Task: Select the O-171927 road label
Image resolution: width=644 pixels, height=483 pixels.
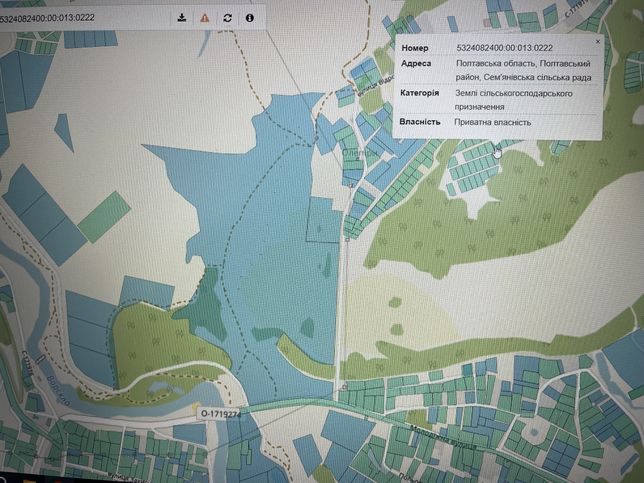Action: [x=220, y=414]
